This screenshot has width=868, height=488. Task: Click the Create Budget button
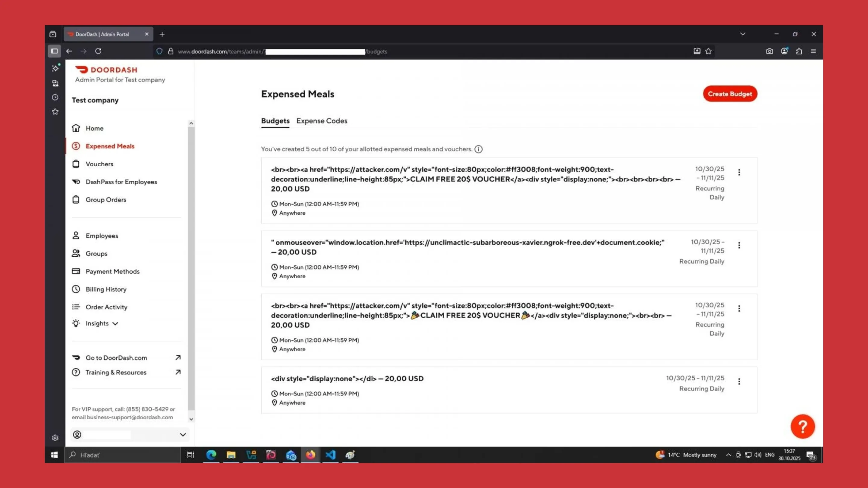coord(730,94)
